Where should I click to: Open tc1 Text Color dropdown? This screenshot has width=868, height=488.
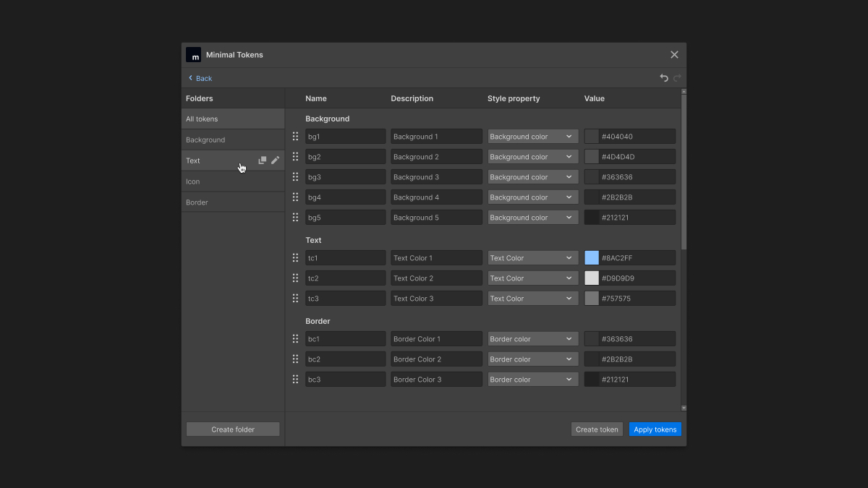[533, 258]
